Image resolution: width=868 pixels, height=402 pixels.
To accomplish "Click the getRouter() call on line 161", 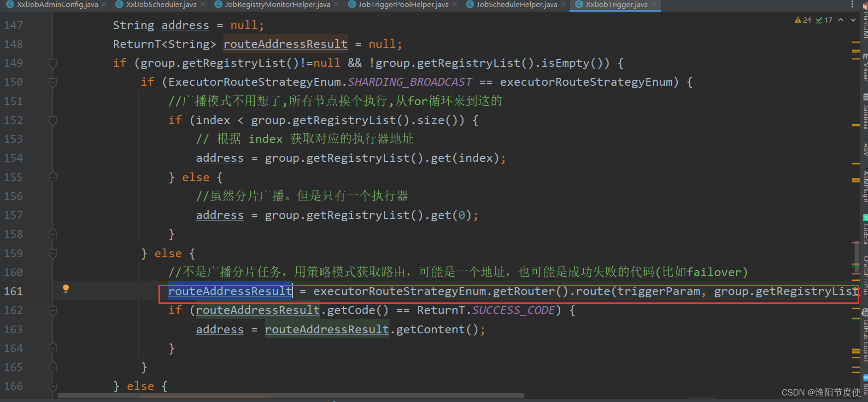I will click(531, 291).
